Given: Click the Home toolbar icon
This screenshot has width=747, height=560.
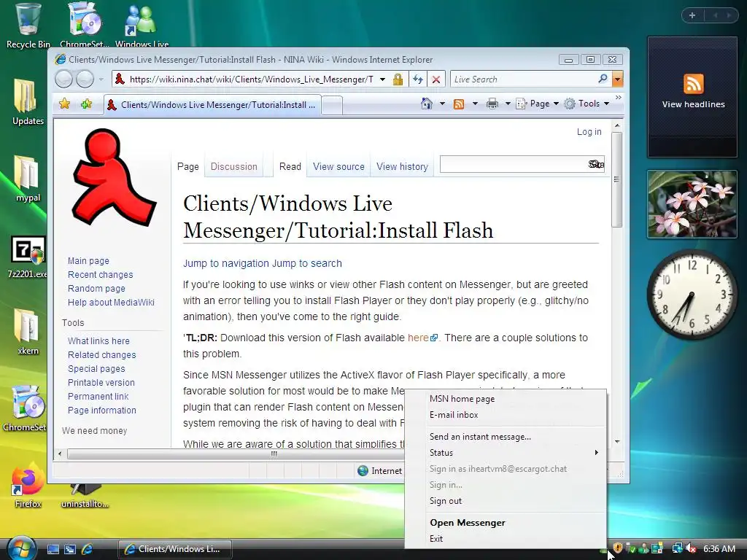Looking at the screenshot, I should click(x=427, y=104).
